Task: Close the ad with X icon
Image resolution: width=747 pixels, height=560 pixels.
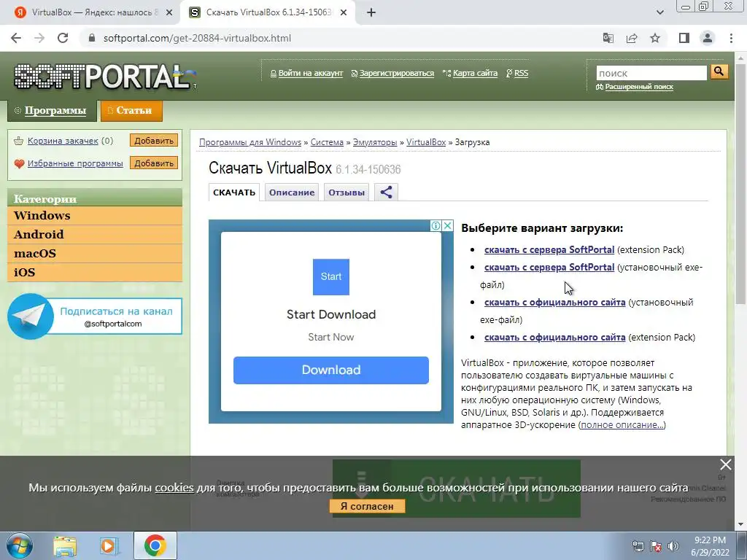Action: pyautogui.click(x=447, y=226)
